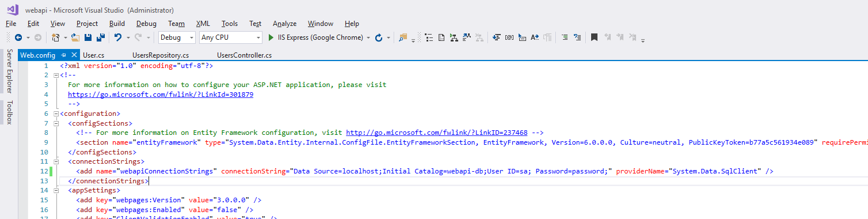868x219 pixels.
Task: Open the Toolbox side panel
Action: 10,112
